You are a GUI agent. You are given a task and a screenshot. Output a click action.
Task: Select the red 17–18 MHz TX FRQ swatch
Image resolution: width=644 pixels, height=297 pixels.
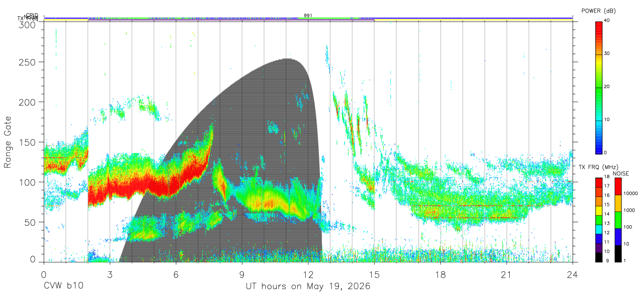point(598,182)
